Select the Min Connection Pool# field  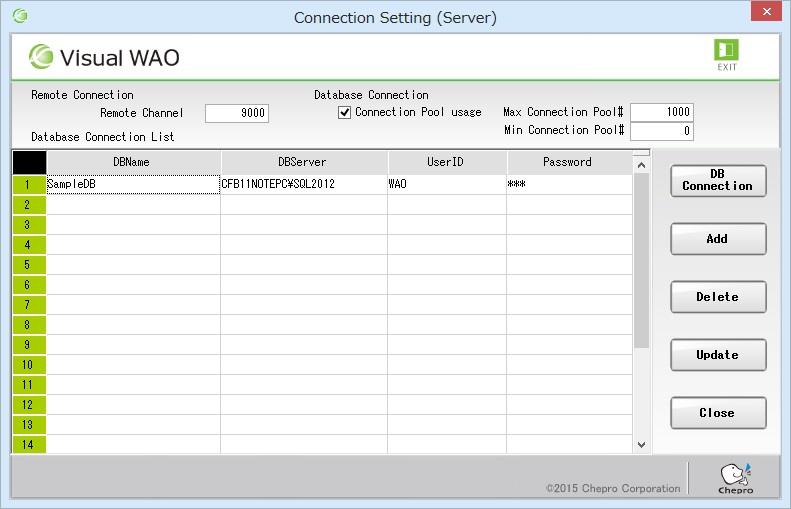pyautogui.click(x=661, y=131)
